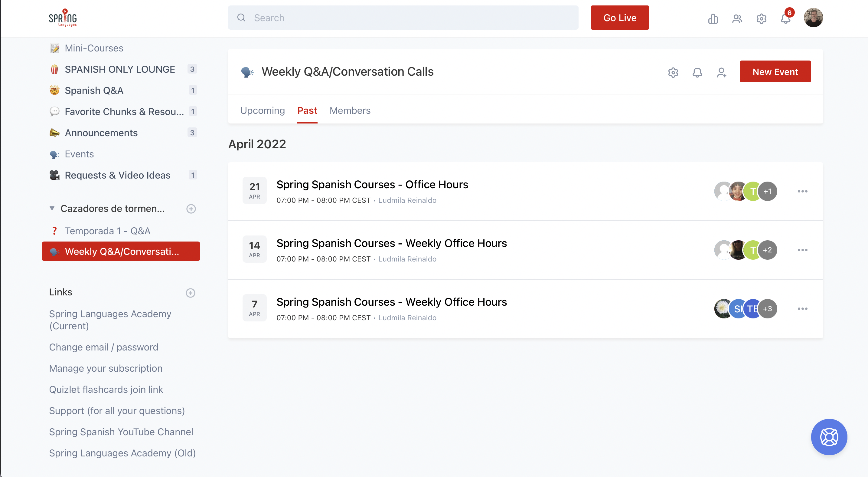Open the members icon in top header

click(x=737, y=18)
